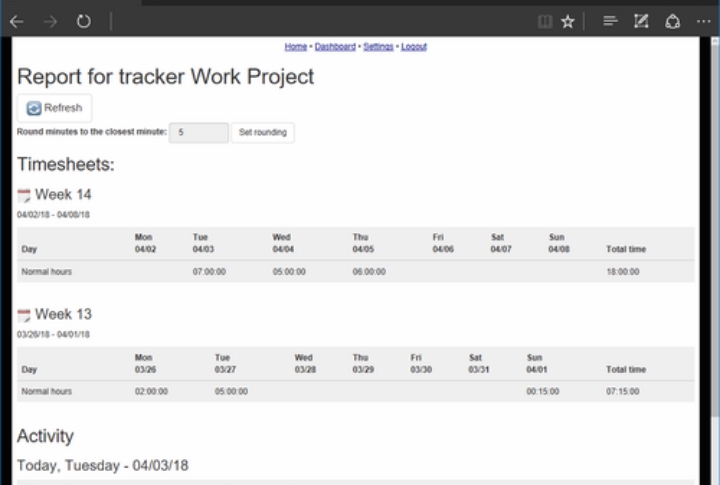Open the browser more options ellipsis menu
720x485 pixels.
703,21
